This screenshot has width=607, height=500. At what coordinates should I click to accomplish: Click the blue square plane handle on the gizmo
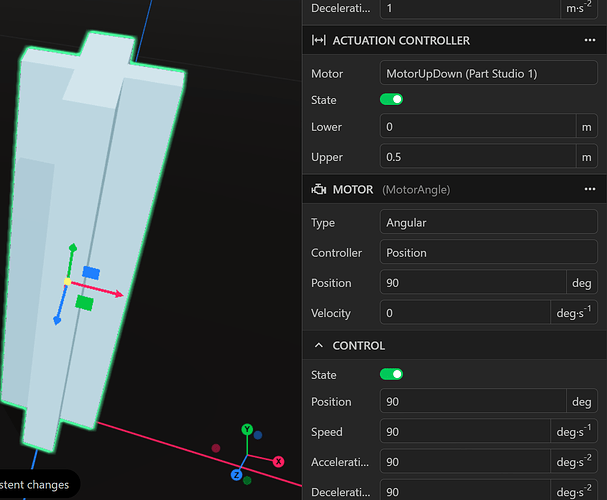(90, 272)
